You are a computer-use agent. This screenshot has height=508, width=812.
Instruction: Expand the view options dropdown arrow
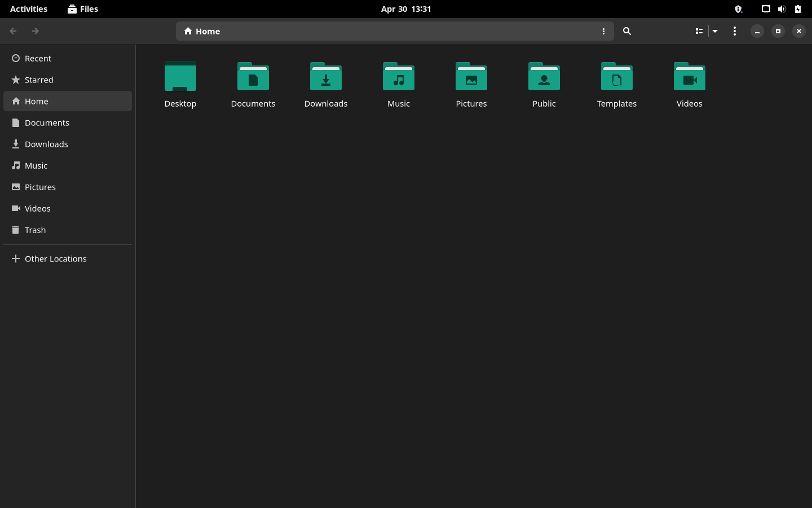(715, 31)
